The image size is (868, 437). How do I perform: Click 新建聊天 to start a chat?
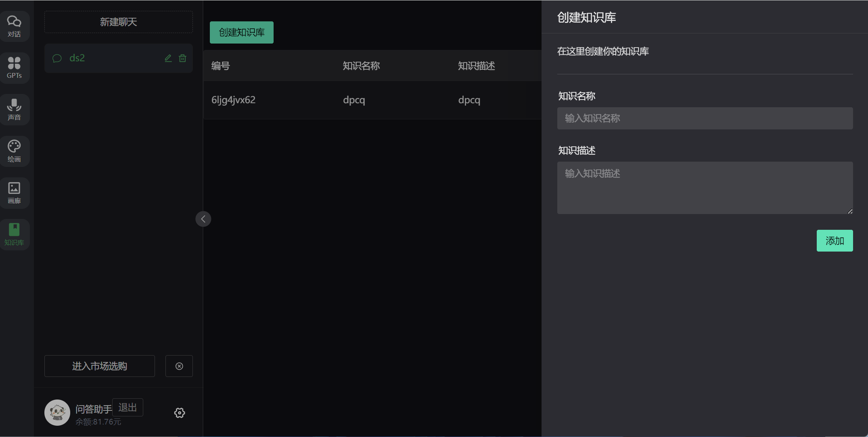(x=118, y=22)
